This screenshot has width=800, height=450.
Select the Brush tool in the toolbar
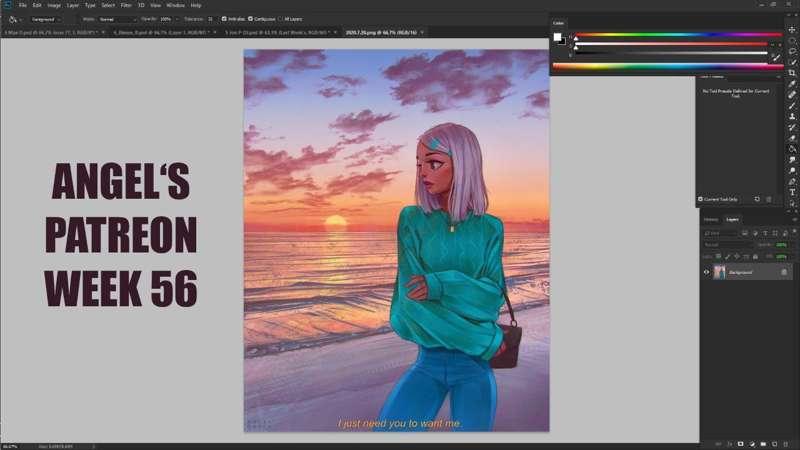tap(792, 105)
